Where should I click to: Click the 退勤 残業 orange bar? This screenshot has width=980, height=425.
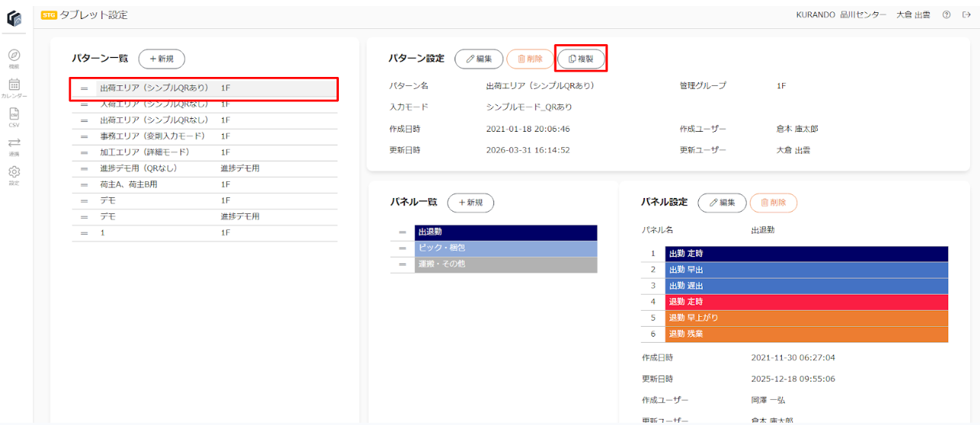coord(806,334)
